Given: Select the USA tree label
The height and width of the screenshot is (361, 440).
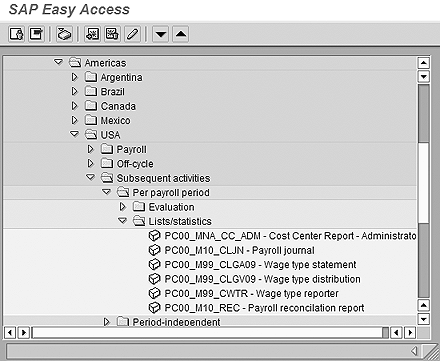Looking at the screenshot, I should [110, 135].
